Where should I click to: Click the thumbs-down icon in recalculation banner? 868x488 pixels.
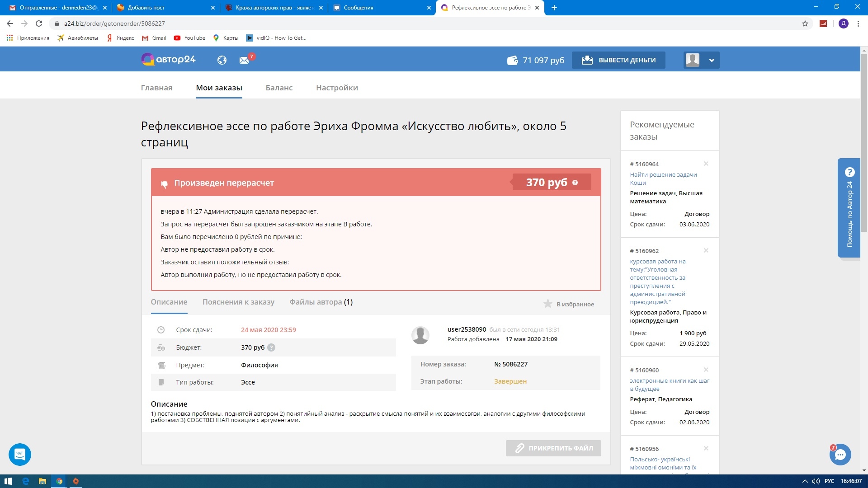pos(164,183)
